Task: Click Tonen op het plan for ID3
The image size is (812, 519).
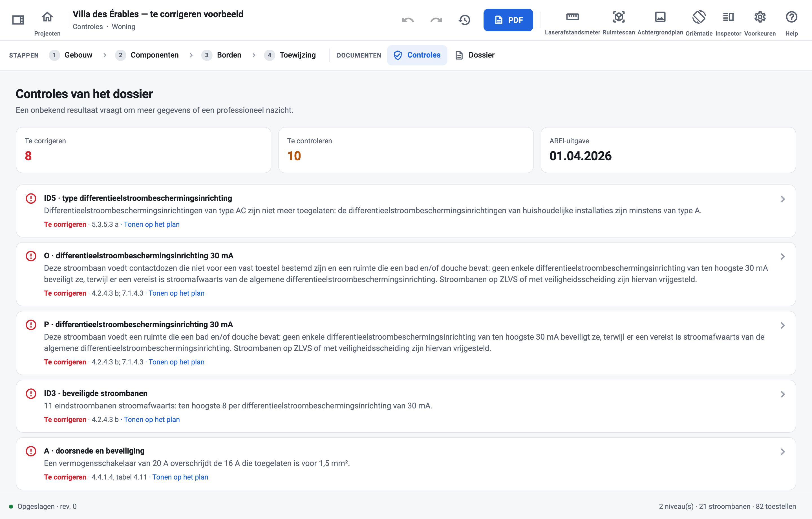Action: point(152,419)
